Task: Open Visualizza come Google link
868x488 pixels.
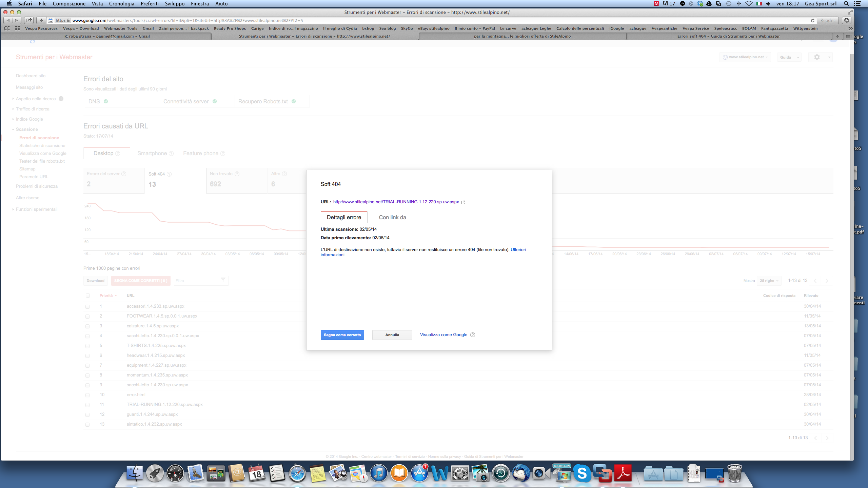Action: [443, 335]
